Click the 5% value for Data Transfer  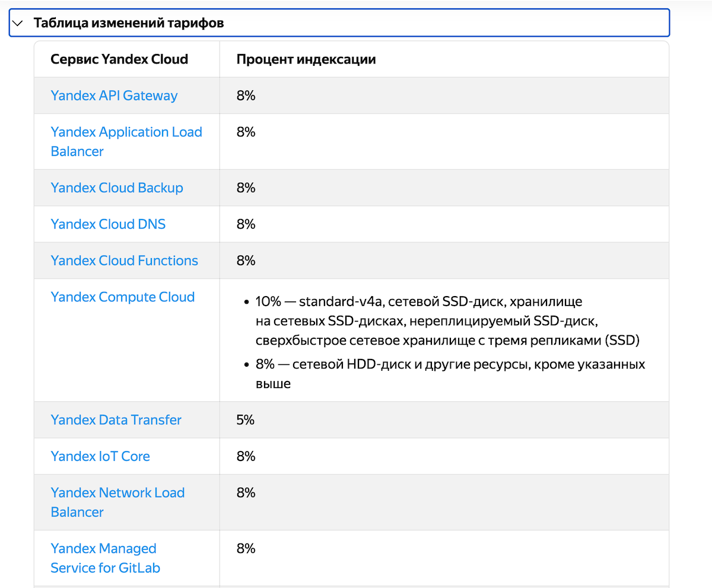click(x=246, y=420)
